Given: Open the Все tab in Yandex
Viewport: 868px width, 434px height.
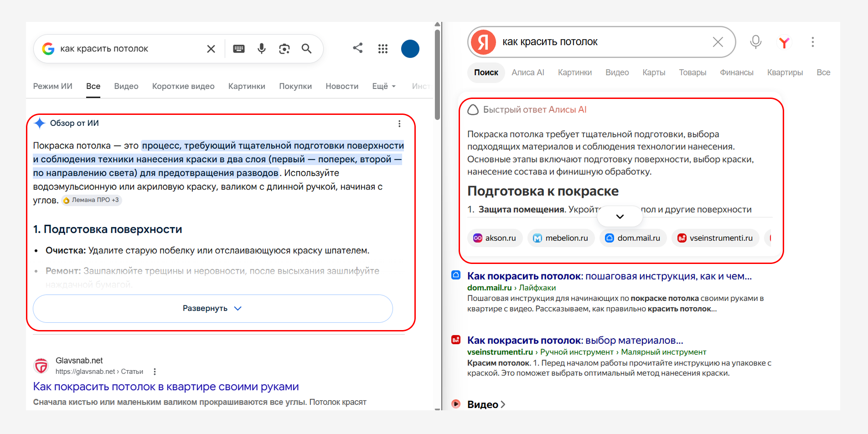Looking at the screenshot, I should (x=823, y=72).
